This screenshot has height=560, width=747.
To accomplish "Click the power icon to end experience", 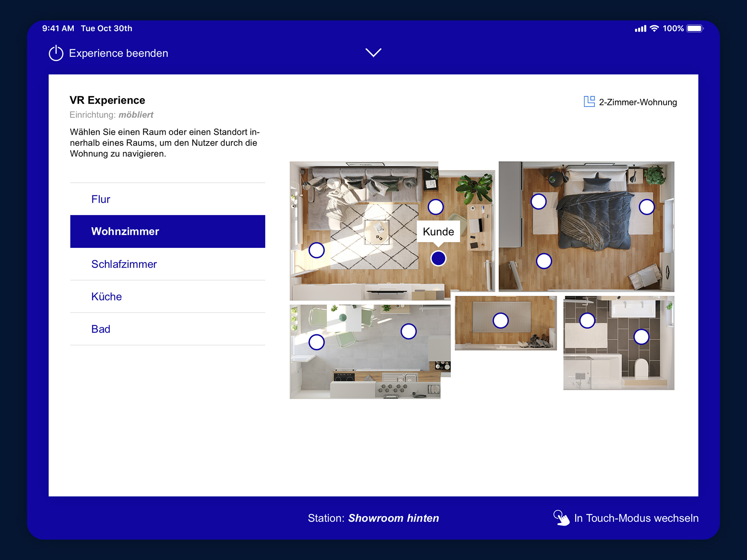I will click(56, 53).
